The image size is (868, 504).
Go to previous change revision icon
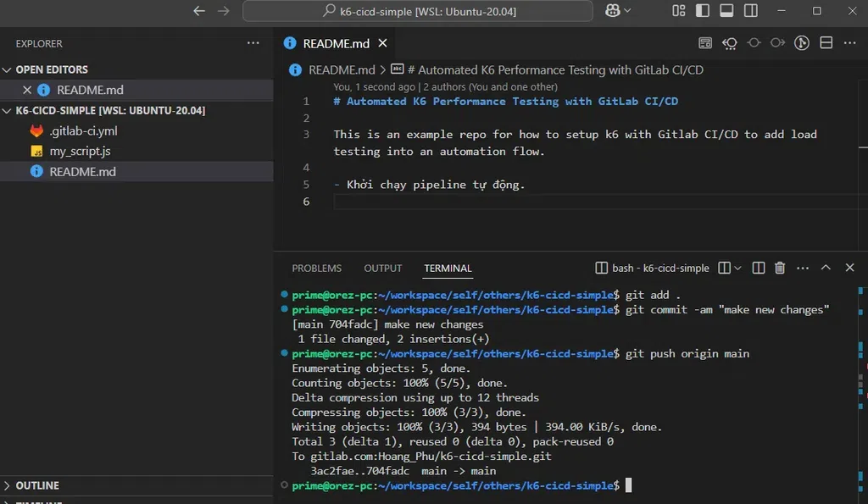click(754, 42)
